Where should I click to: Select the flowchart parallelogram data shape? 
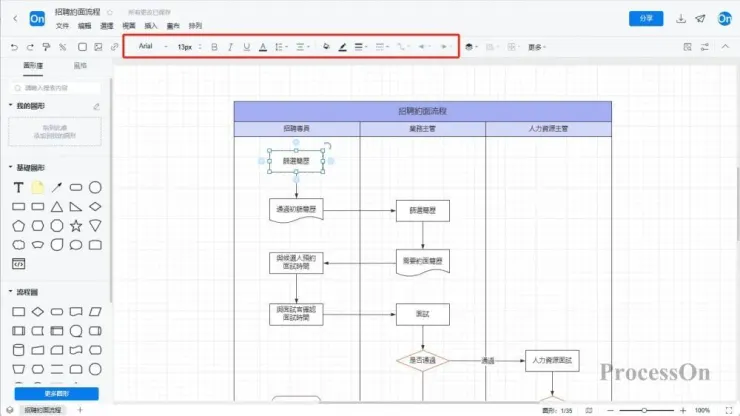pos(95,312)
